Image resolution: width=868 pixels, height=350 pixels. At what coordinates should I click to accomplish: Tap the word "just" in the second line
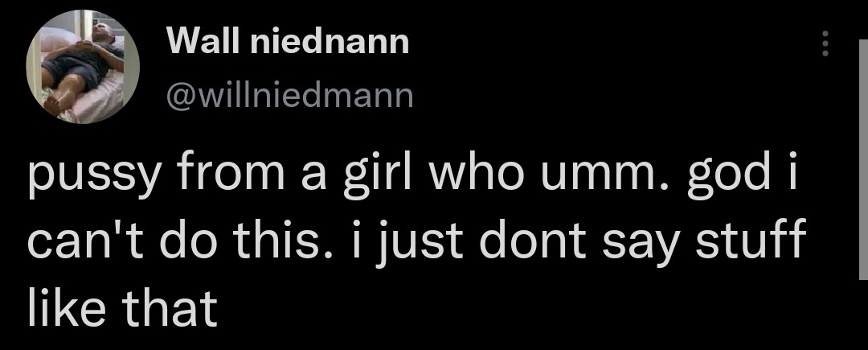[x=418, y=244]
